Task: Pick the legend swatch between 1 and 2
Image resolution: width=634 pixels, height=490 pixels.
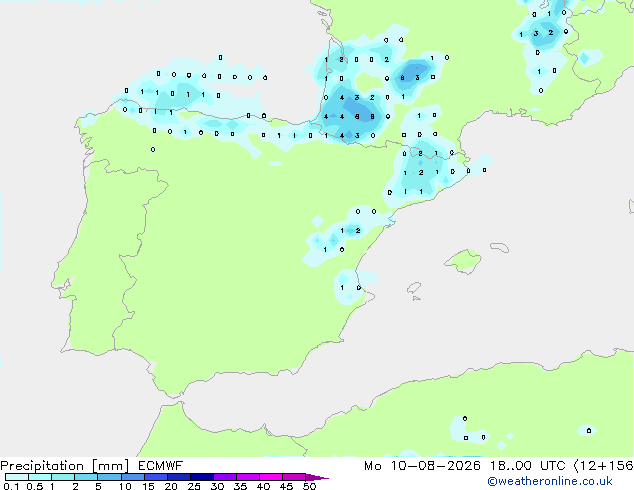Action: tap(63, 477)
